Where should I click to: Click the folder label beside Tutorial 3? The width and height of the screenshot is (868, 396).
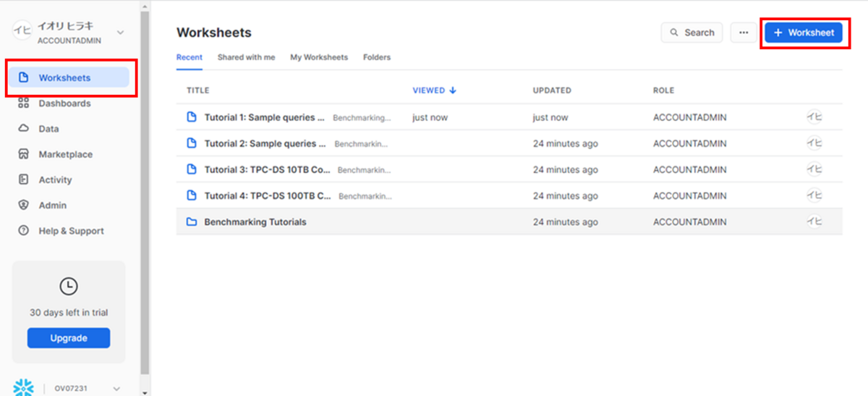(x=364, y=169)
